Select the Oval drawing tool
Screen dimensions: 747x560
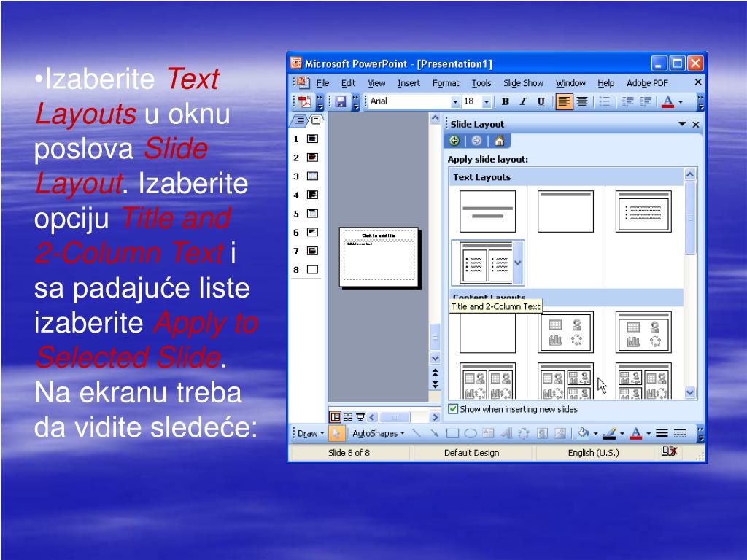pos(471,433)
